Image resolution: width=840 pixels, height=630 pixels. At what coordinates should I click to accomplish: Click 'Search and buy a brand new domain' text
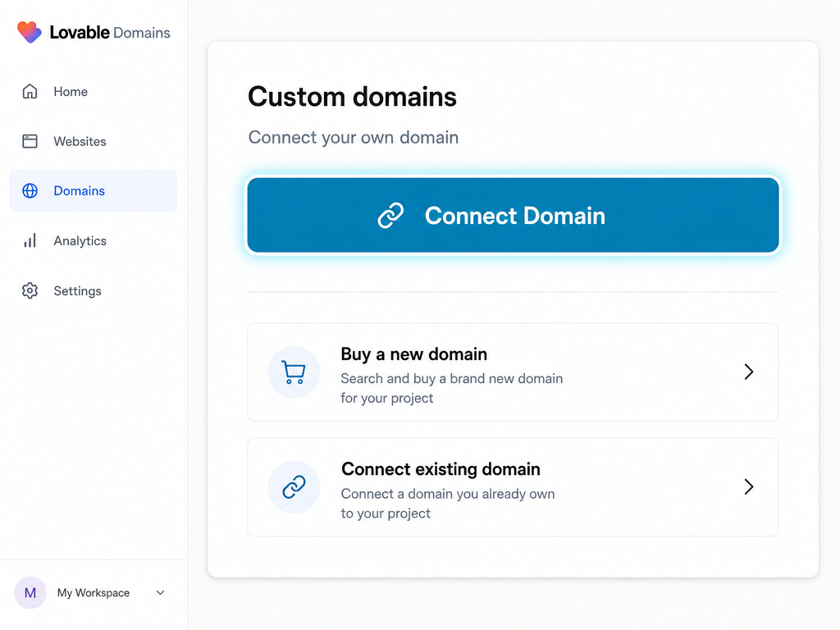pos(452,378)
